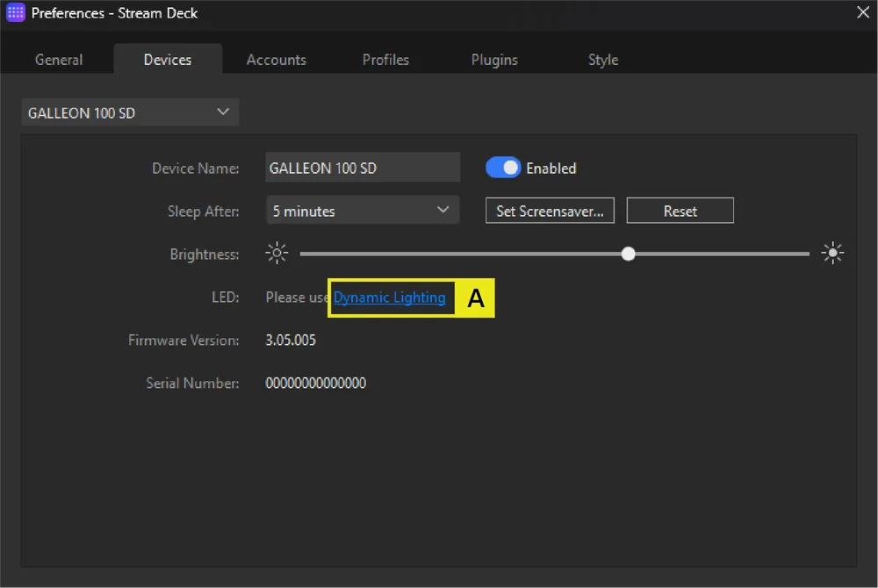Click the firmware version 3.05.005 text
This screenshot has width=878, height=588.
pos(291,341)
